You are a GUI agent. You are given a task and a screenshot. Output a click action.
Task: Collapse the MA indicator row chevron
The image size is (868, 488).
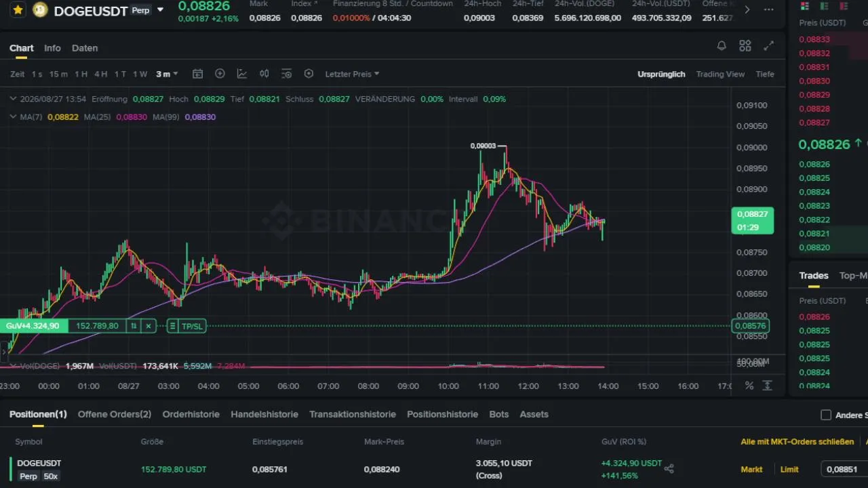tap(13, 117)
